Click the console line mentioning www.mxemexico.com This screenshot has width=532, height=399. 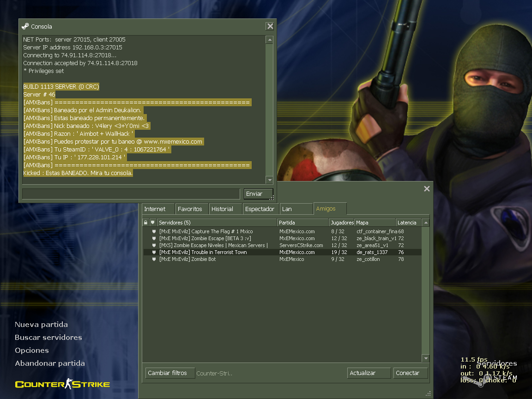coord(113,141)
